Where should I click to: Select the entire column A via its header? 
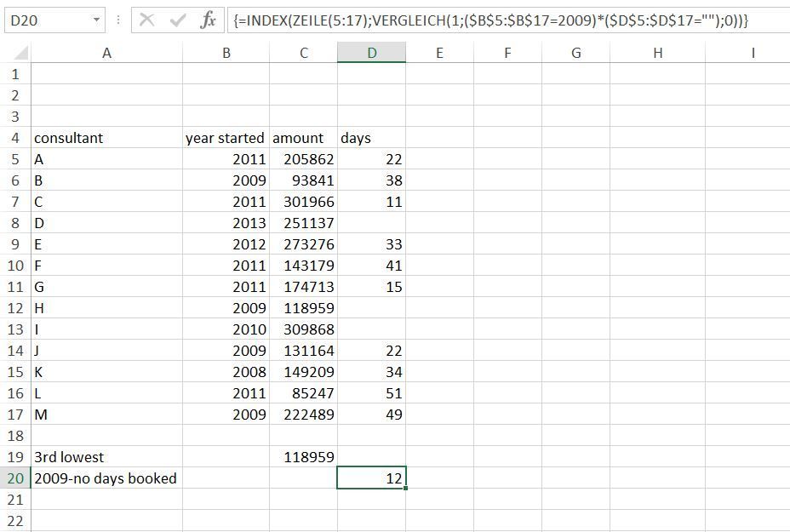(x=106, y=53)
